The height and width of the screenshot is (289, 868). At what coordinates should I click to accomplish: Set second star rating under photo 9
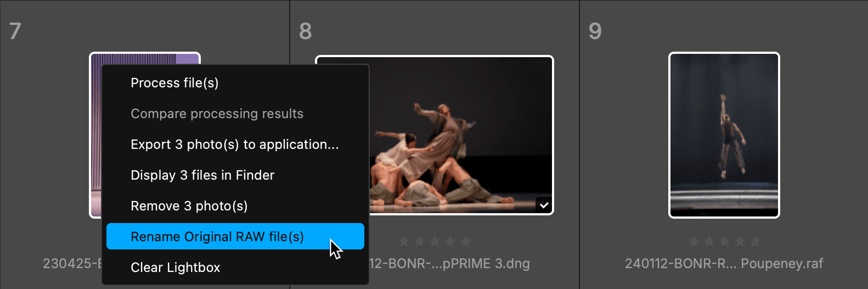[709, 241]
